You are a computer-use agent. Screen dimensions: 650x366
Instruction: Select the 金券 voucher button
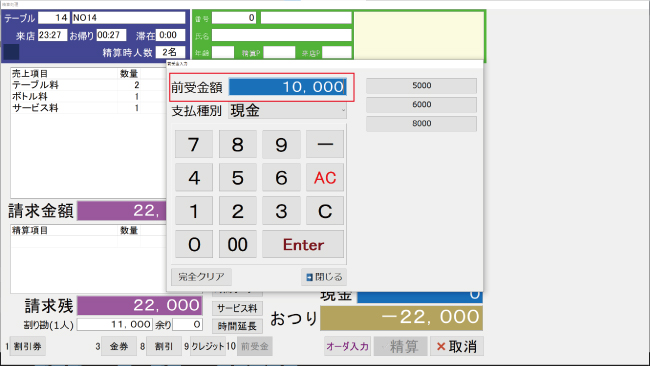(x=119, y=346)
